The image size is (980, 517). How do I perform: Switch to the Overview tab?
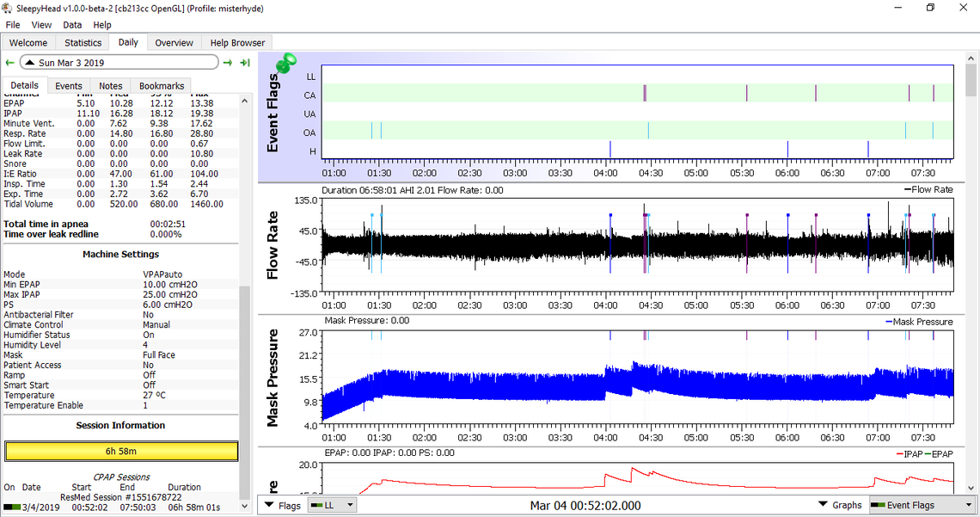(175, 42)
